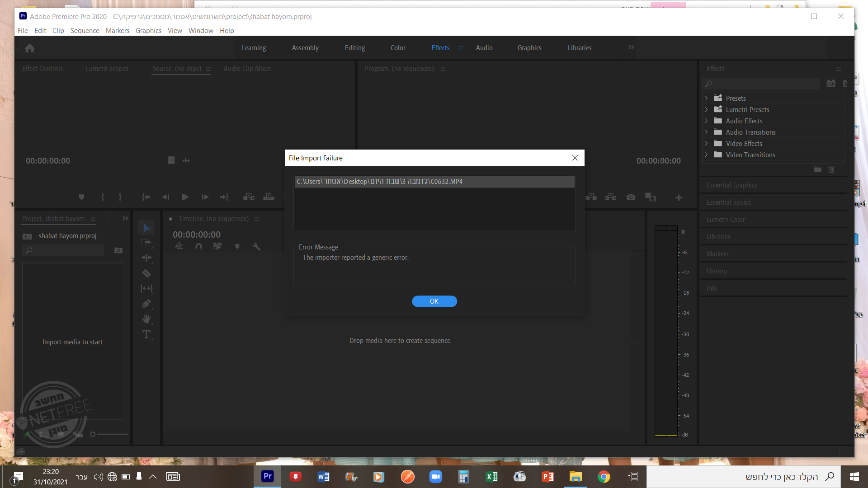Expand the Lumetri Presets folder

707,109
